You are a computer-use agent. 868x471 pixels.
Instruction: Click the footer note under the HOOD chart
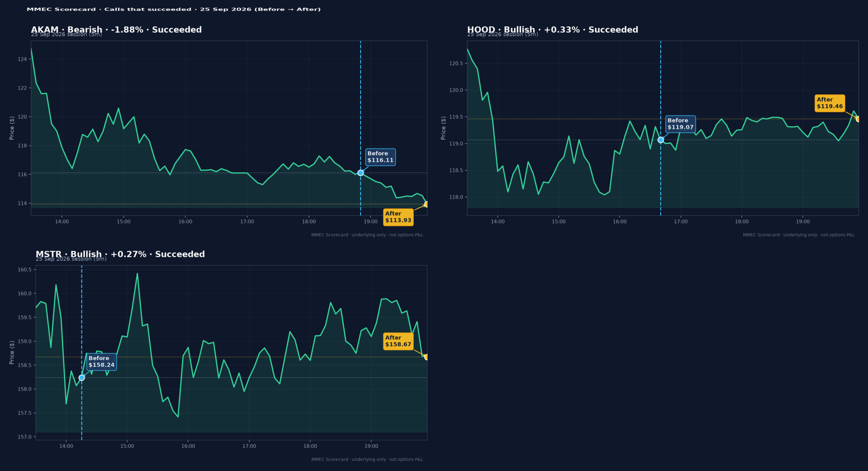tap(799, 235)
